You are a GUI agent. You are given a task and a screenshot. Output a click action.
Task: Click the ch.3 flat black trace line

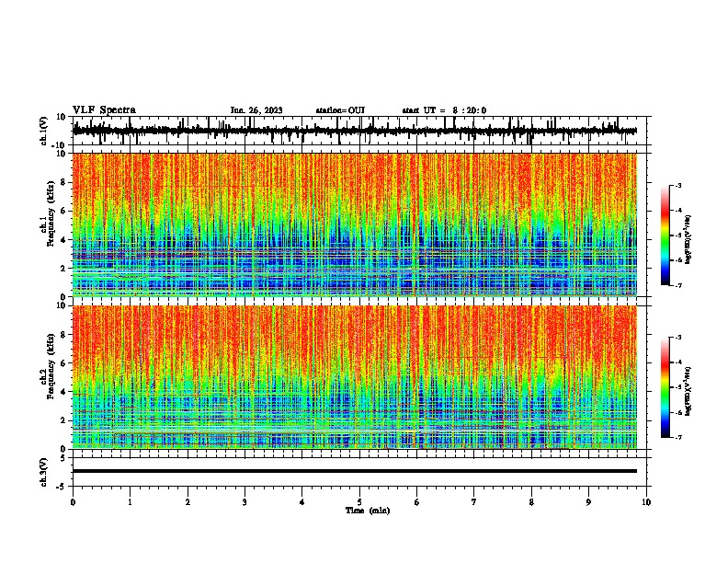pyautogui.click(x=354, y=471)
